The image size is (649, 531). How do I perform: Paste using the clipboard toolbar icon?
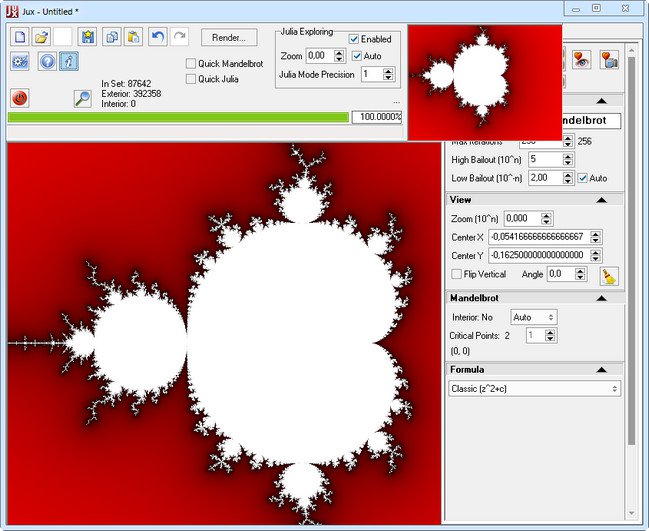tap(133, 37)
